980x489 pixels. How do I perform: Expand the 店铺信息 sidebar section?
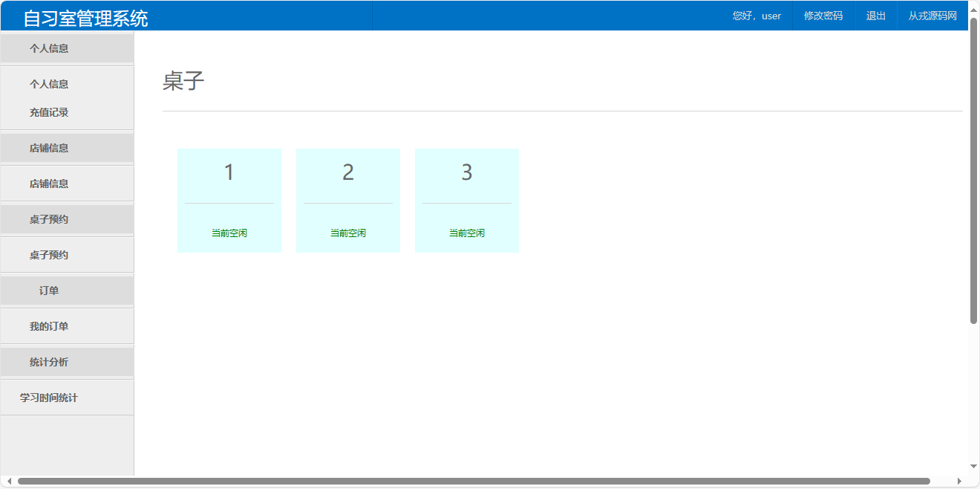[x=67, y=147]
